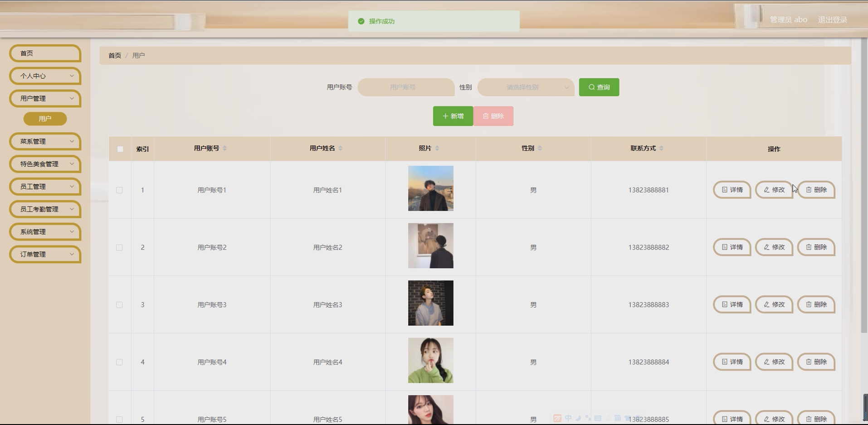
Task: Click the red batch 删除 button
Action: coord(493,116)
